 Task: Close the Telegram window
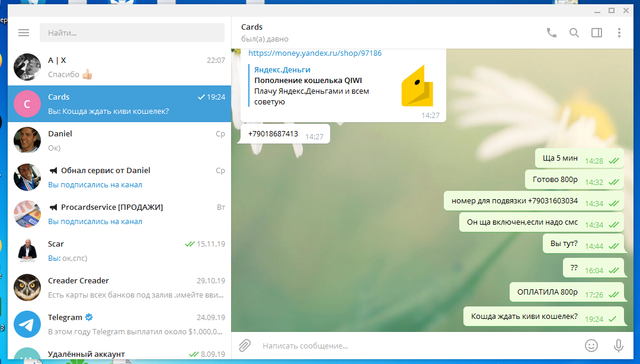(x=626, y=11)
